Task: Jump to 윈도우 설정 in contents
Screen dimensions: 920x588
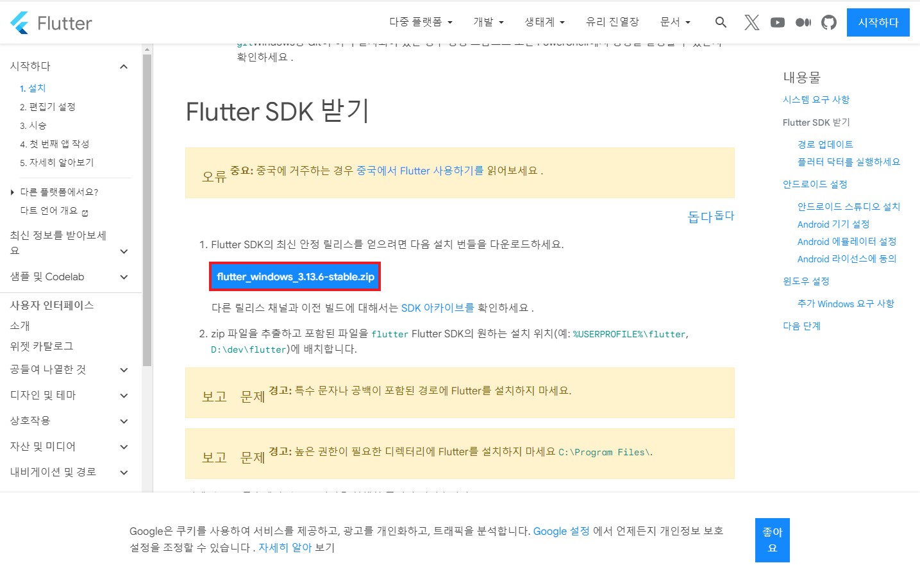Action: (x=806, y=281)
